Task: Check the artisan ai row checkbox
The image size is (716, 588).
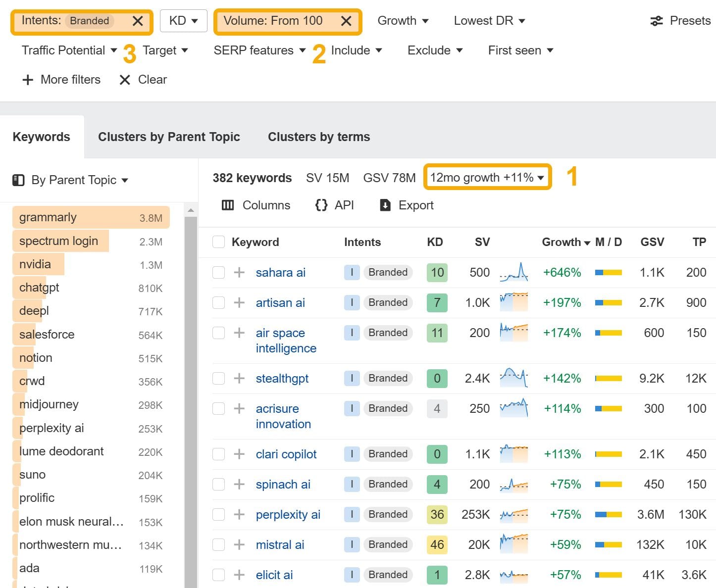Action: [x=218, y=302]
